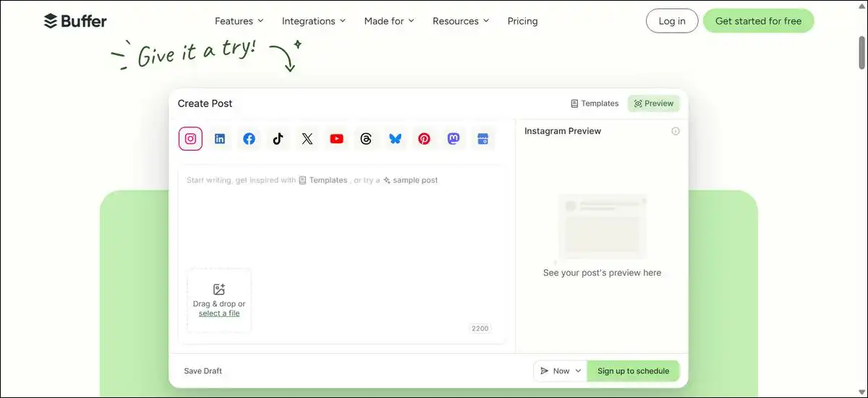Select the Google Business Profile channel icon
Image resolution: width=868 pixels, height=398 pixels.
click(x=483, y=139)
